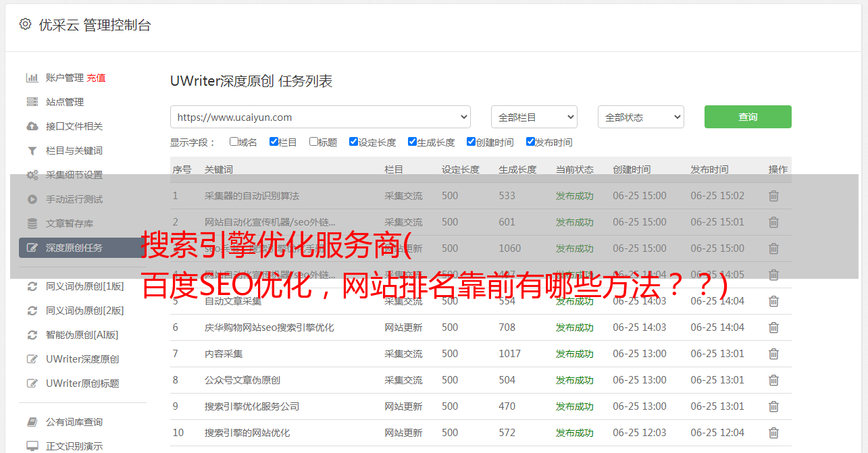
Task: Enable the 标题 display field checkbox
Action: coord(313,142)
